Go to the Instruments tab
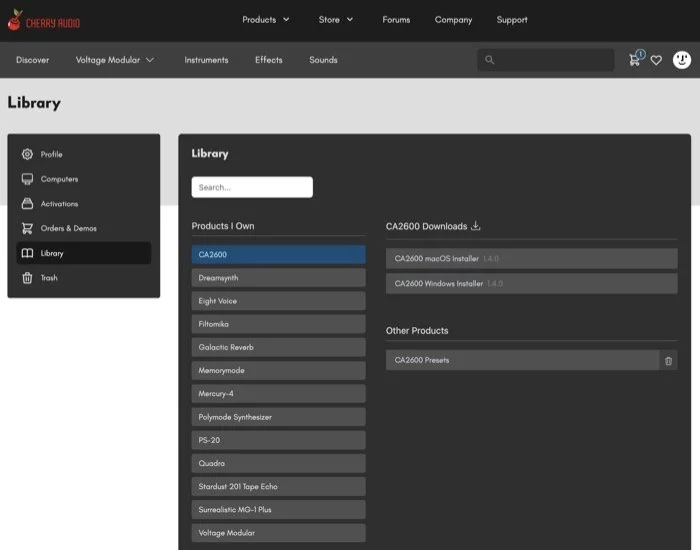700x550 pixels. point(206,60)
